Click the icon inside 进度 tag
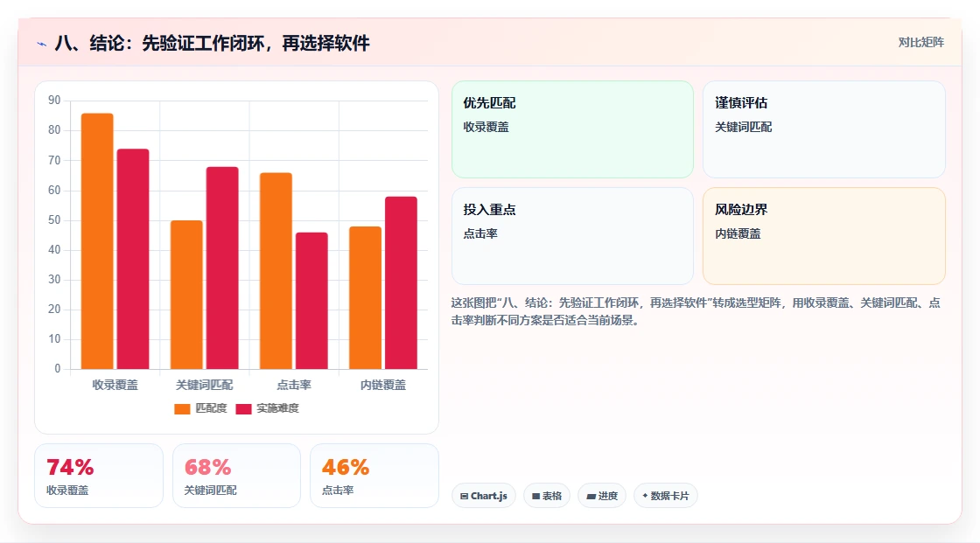The height and width of the screenshot is (543, 980). pyautogui.click(x=591, y=496)
